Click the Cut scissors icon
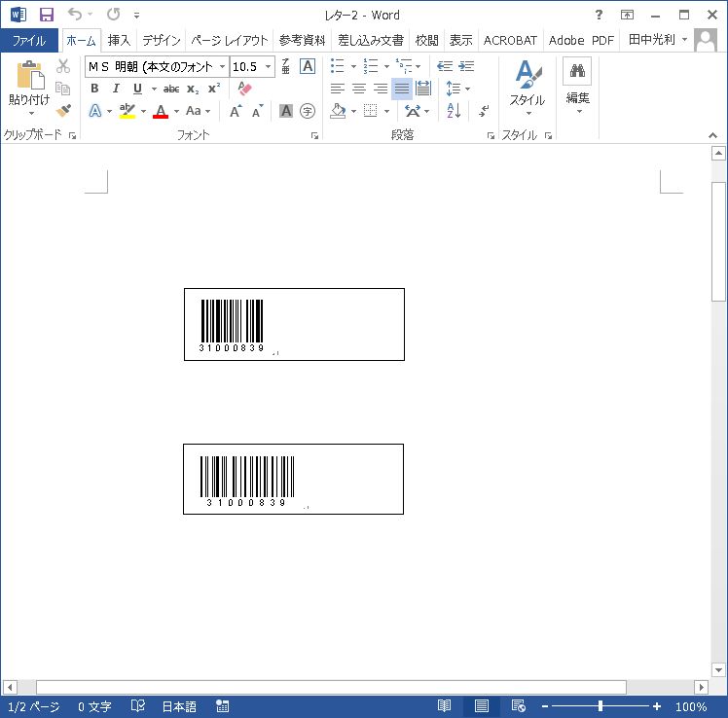The height and width of the screenshot is (718, 728). pos(63,66)
